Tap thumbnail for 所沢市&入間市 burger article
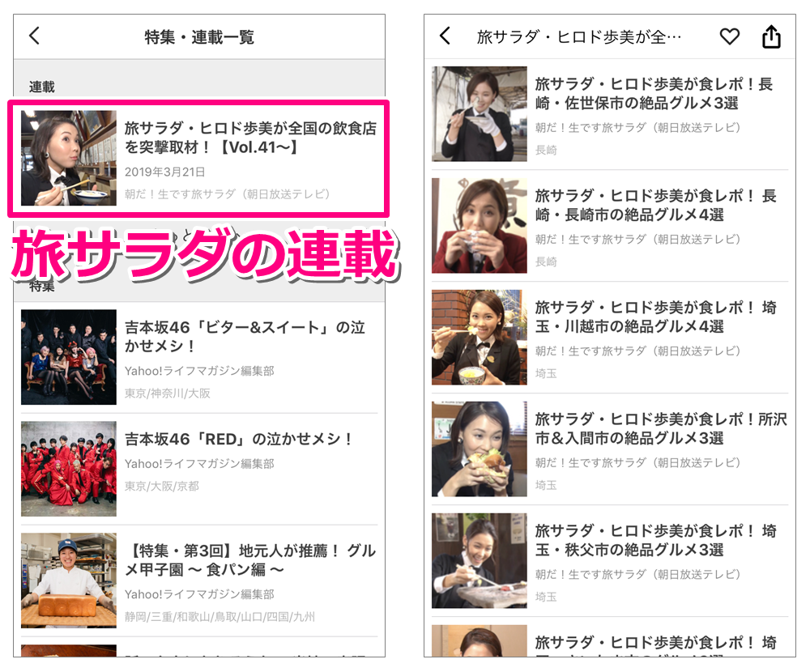The width and height of the screenshot is (810, 672). point(480,449)
